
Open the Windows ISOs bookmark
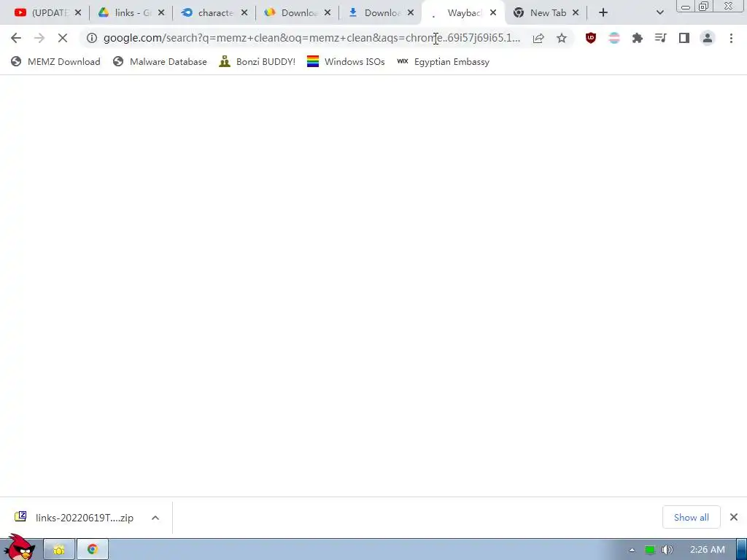(346, 61)
